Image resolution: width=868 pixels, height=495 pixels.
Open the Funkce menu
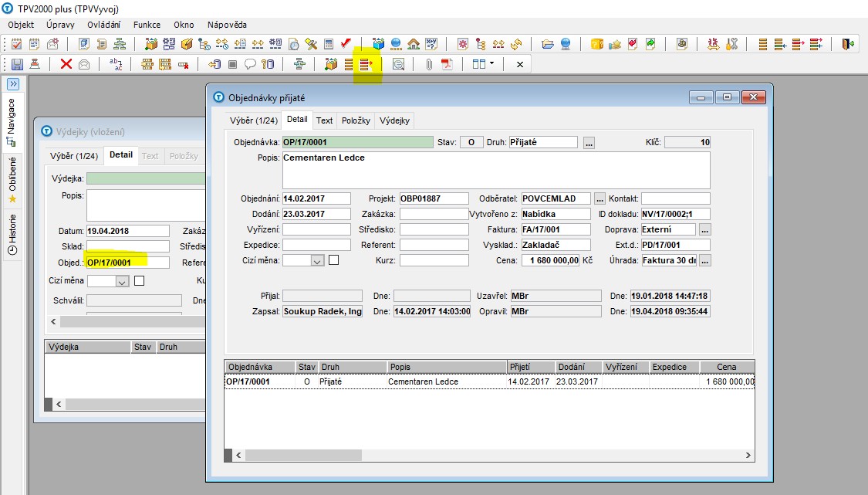coord(147,25)
